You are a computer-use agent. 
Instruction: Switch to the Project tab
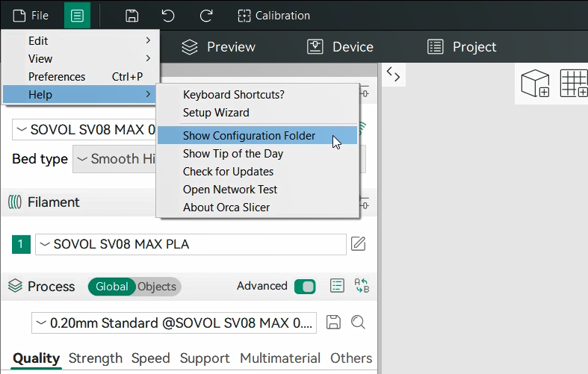pyautogui.click(x=462, y=47)
